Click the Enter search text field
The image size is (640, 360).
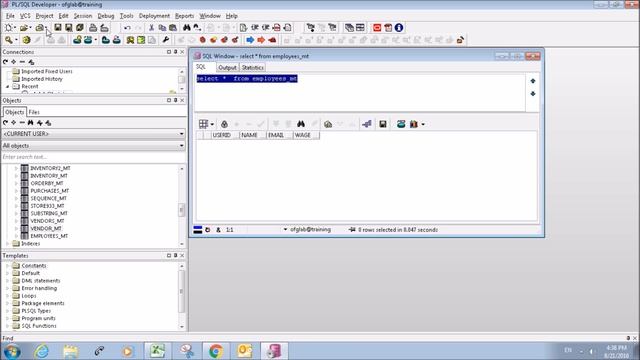click(94, 157)
